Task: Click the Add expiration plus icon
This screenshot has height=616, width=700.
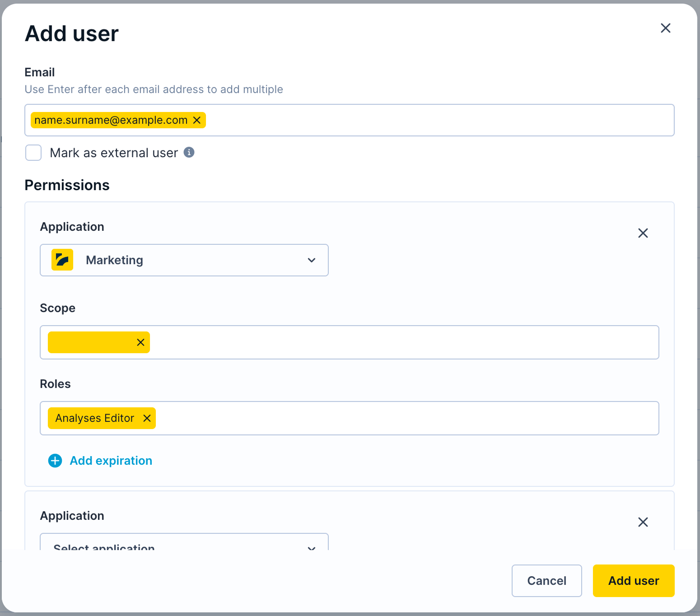Action: (x=55, y=461)
